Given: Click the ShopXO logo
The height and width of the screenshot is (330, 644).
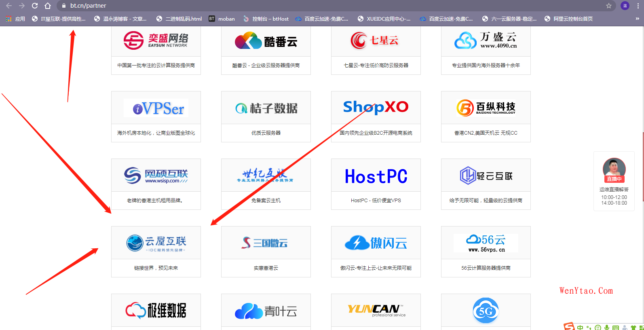Looking at the screenshot, I should pos(376,107).
